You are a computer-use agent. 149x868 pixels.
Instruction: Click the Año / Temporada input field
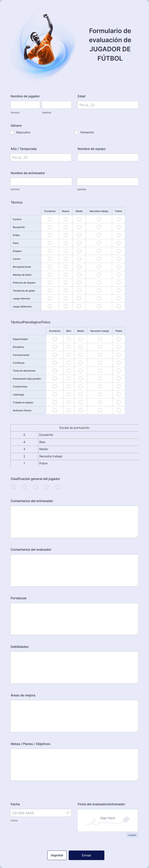pos(41,157)
